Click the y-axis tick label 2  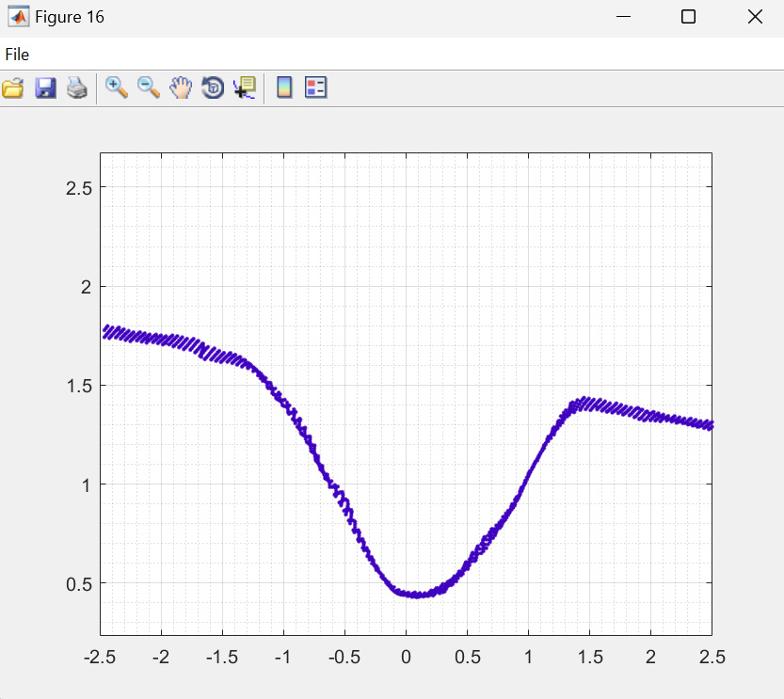coord(86,287)
